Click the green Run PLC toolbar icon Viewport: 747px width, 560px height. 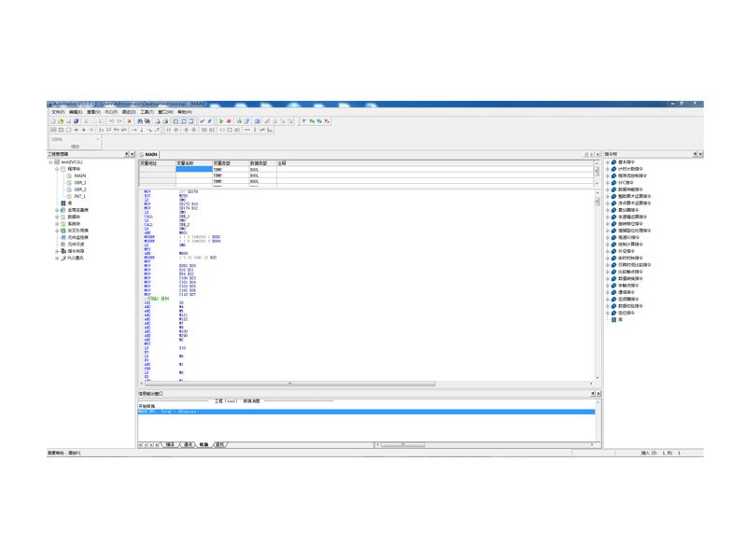click(221, 121)
